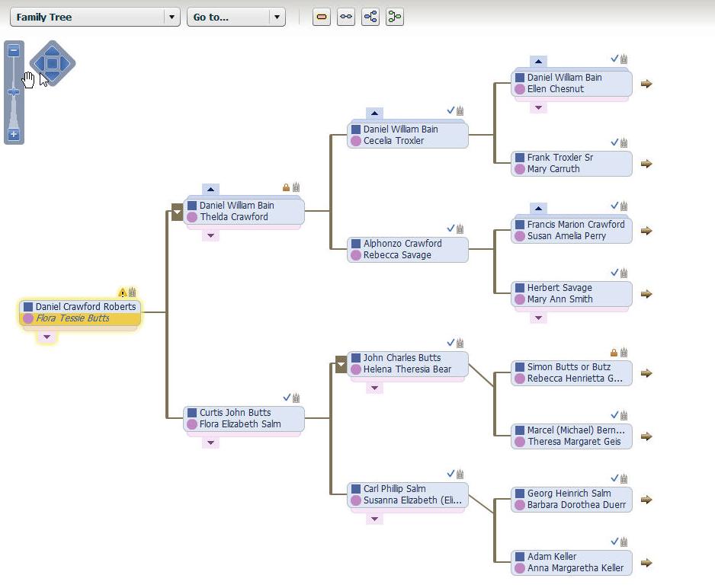Click the arrow right of Frank Troxler Sr

[x=646, y=164]
